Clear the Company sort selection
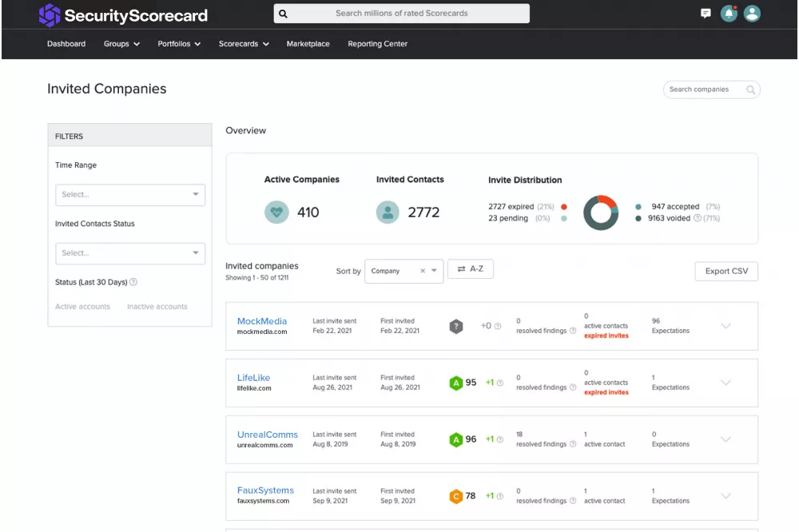This screenshot has width=799, height=532. click(x=423, y=271)
